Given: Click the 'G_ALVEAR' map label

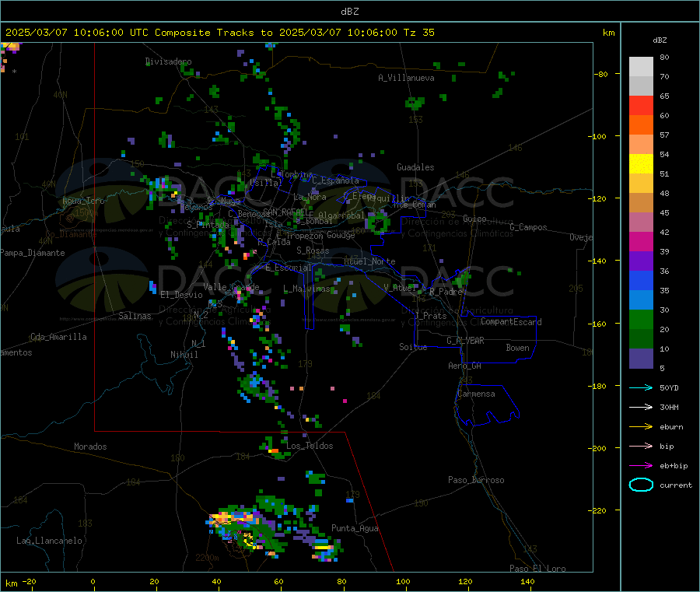Looking at the screenshot, I should tap(465, 341).
